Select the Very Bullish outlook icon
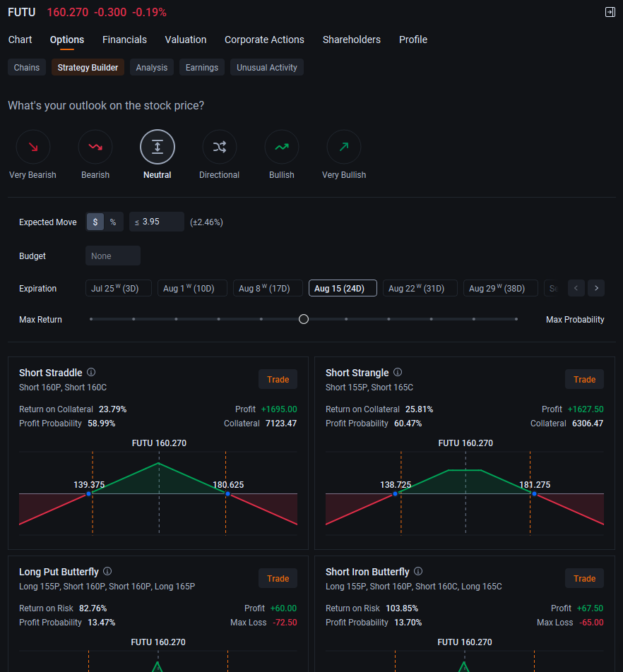The height and width of the screenshot is (672, 623). click(344, 147)
